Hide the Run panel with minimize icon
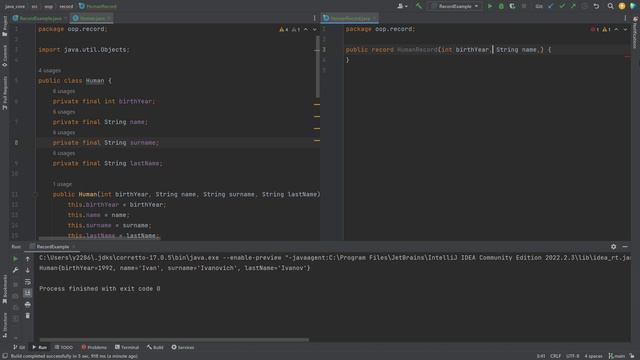The width and height of the screenshot is (640, 360). 625,247
